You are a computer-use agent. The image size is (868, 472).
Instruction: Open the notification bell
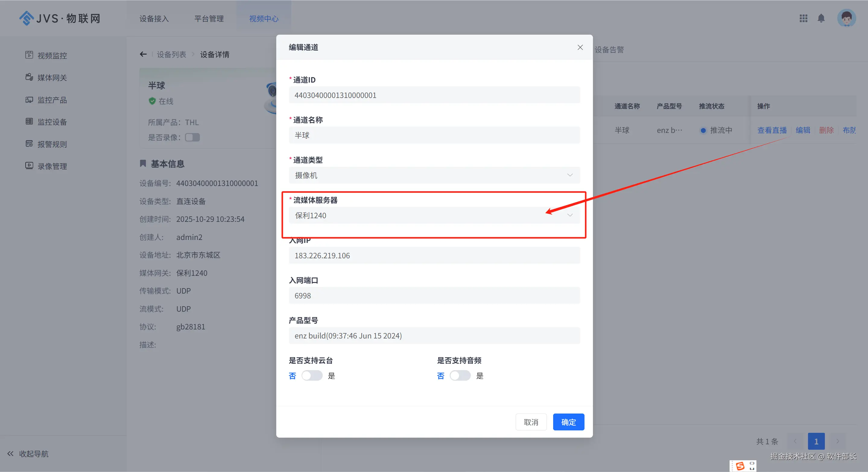pyautogui.click(x=821, y=18)
